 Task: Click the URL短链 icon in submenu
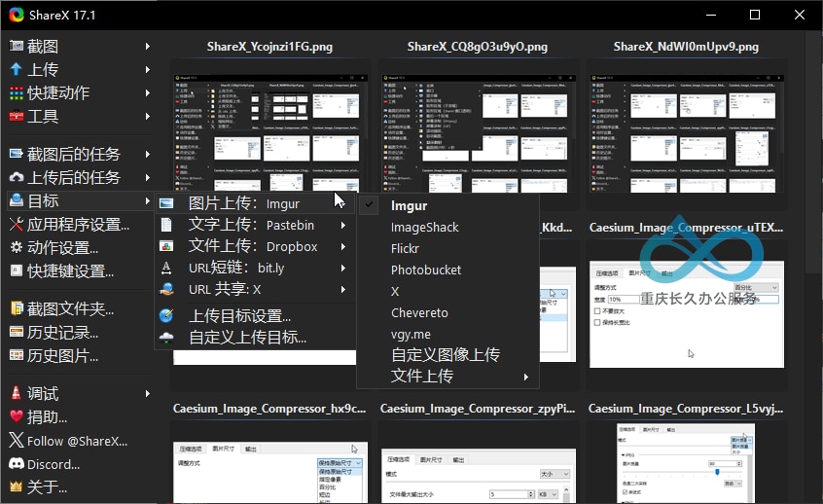166,268
